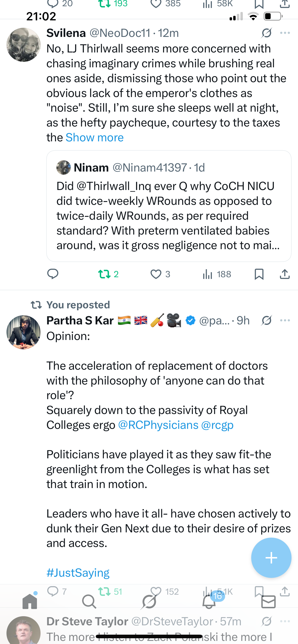Open the Messages envelope tab
Image resolution: width=298 pixels, height=644 pixels.
pyautogui.click(x=268, y=602)
